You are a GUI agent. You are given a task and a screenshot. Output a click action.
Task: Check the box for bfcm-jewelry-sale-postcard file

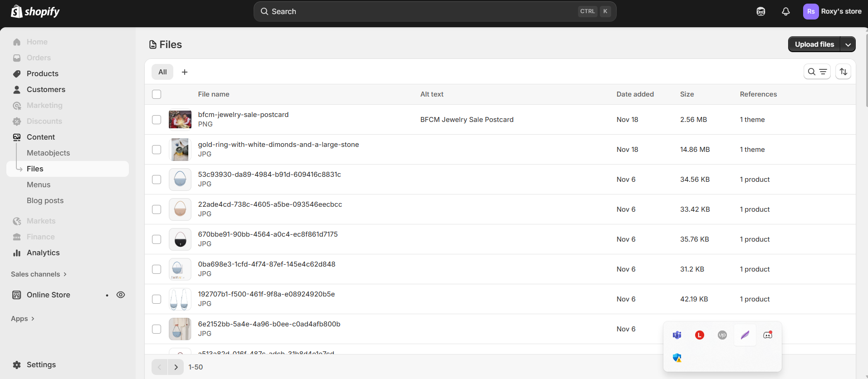pyautogui.click(x=157, y=120)
